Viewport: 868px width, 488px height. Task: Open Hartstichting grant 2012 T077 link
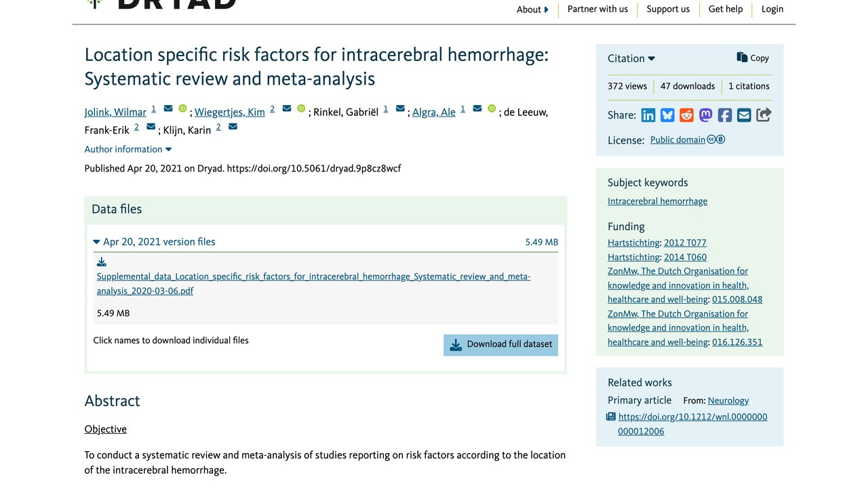685,243
